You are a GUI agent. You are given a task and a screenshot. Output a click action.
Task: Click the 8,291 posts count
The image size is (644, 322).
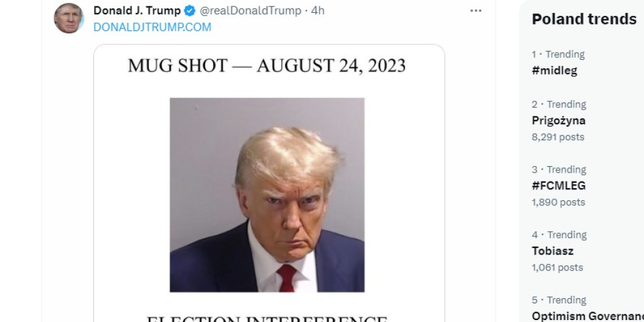coord(558,137)
